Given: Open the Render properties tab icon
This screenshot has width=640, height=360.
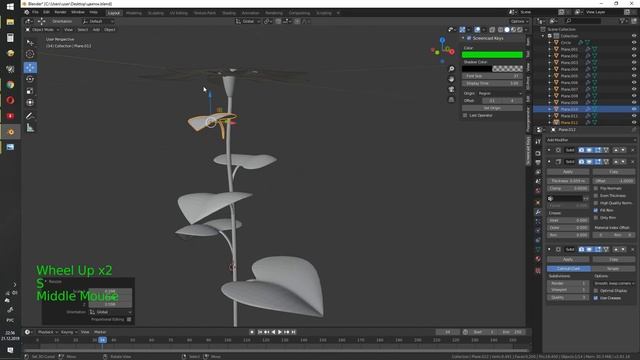Looking at the screenshot, I should (x=538, y=153).
